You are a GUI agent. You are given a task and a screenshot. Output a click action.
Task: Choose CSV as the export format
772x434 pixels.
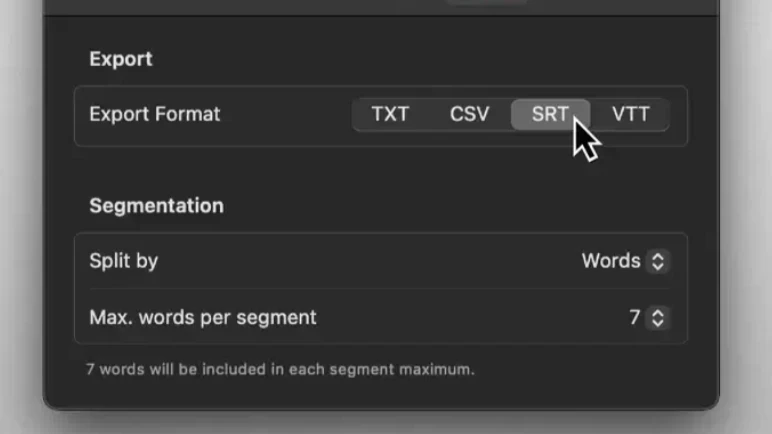tap(469, 114)
